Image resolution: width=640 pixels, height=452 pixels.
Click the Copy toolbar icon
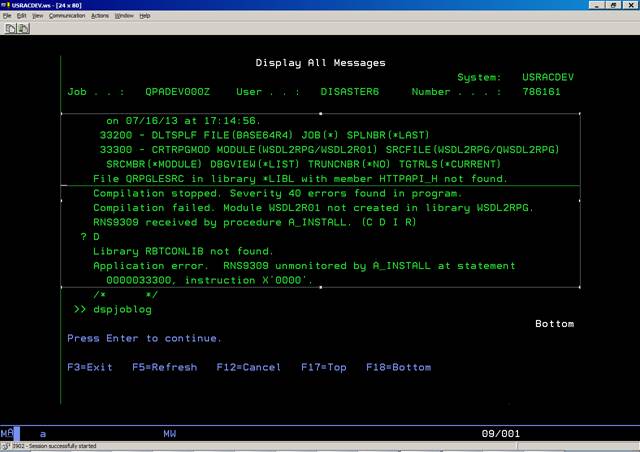(x=10, y=29)
